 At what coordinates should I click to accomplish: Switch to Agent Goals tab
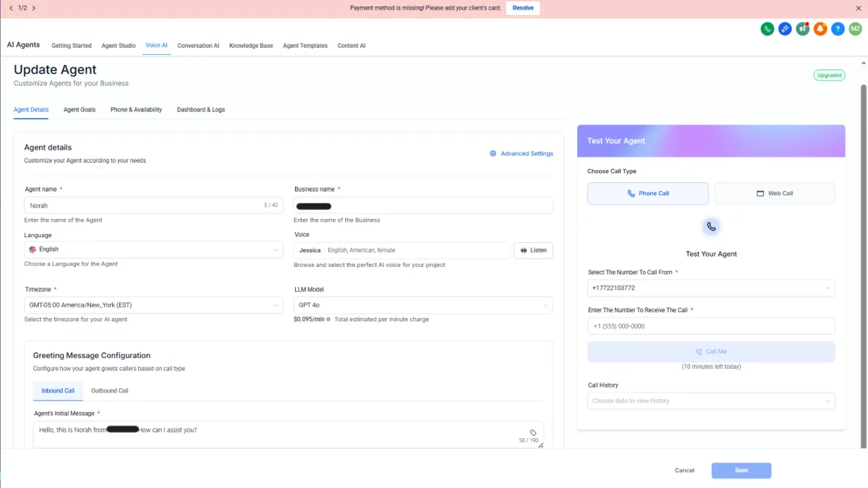[80, 110]
